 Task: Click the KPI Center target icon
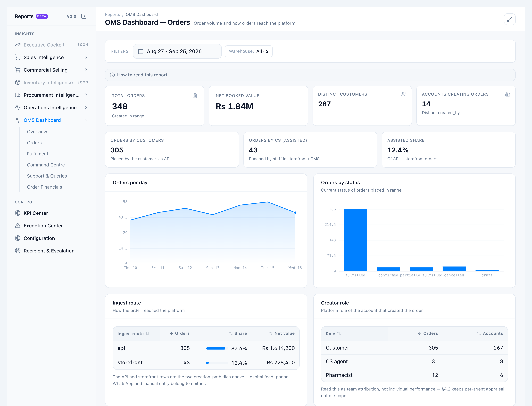tap(18, 213)
